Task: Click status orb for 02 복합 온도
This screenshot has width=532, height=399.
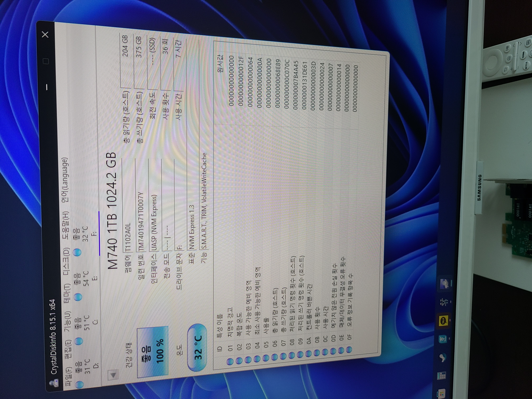Action: pos(239,360)
